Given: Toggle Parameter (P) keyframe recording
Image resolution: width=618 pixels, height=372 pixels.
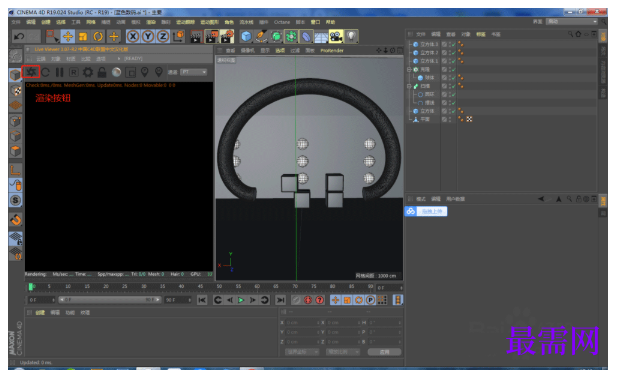Looking at the screenshot, I should point(370,300).
